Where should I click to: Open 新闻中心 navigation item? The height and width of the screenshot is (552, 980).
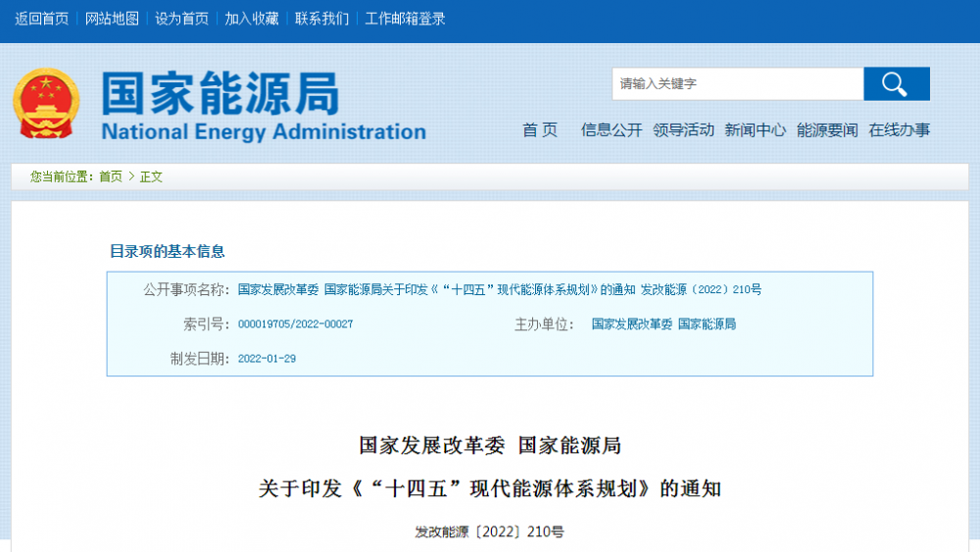(x=755, y=130)
